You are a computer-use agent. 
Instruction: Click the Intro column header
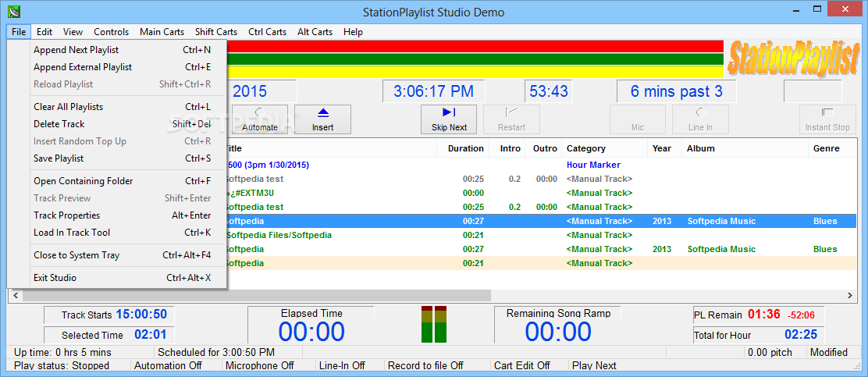[x=507, y=148]
